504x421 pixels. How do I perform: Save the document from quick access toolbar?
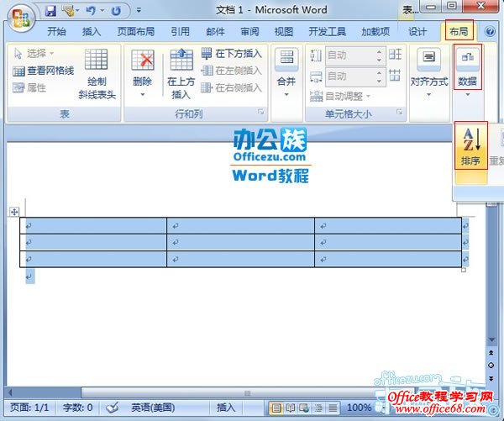tap(50, 11)
